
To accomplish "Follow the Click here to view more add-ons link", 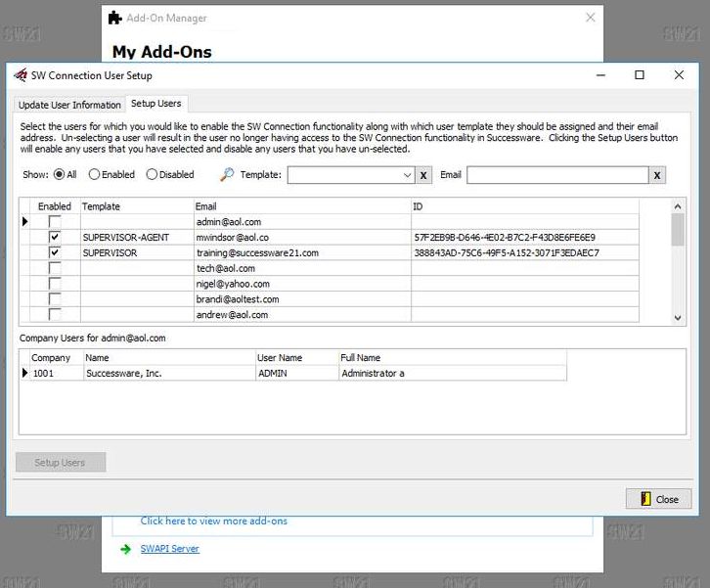I will coord(214,520).
